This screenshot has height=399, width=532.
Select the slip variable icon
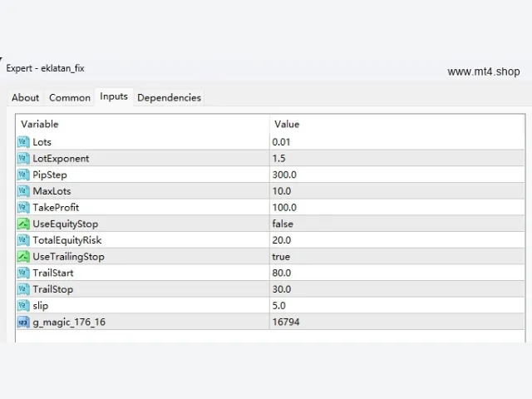click(x=23, y=306)
